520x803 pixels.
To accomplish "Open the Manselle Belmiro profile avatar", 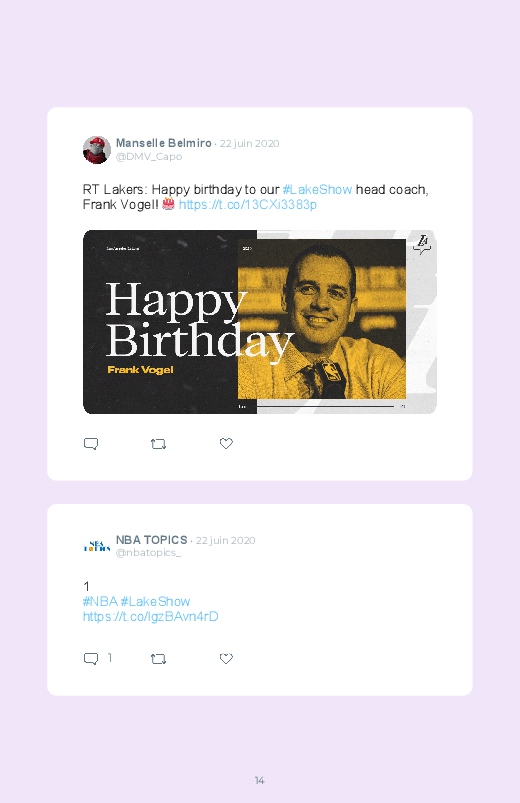I will coord(97,150).
